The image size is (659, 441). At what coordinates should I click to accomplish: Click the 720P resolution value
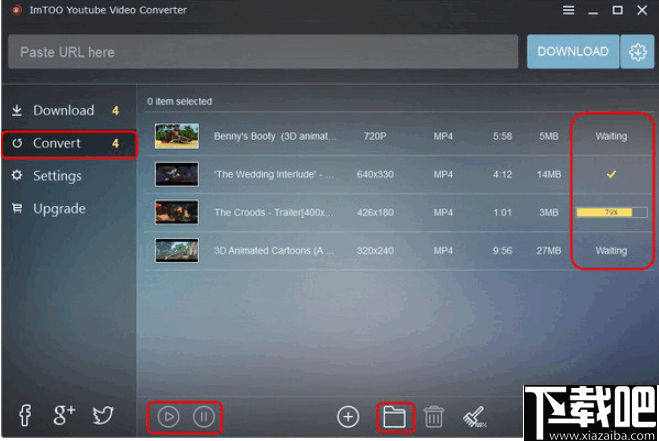tap(375, 136)
